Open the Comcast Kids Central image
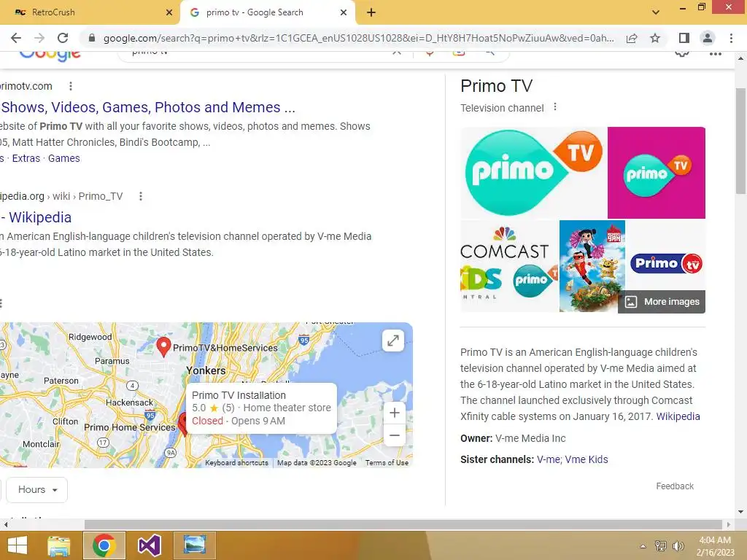The width and height of the screenshot is (747, 560). (x=508, y=265)
